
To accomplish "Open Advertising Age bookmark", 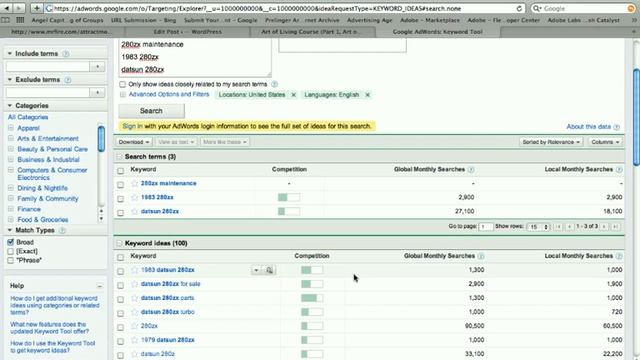I will 369,20.
